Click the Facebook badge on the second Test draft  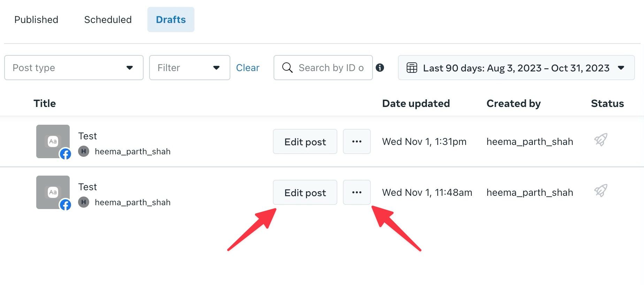coord(66,205)
